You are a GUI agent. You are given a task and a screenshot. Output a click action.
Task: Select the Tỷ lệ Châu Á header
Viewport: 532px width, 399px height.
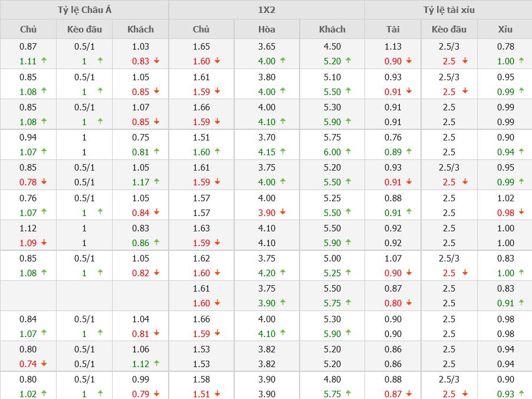(x=84, y=10)
